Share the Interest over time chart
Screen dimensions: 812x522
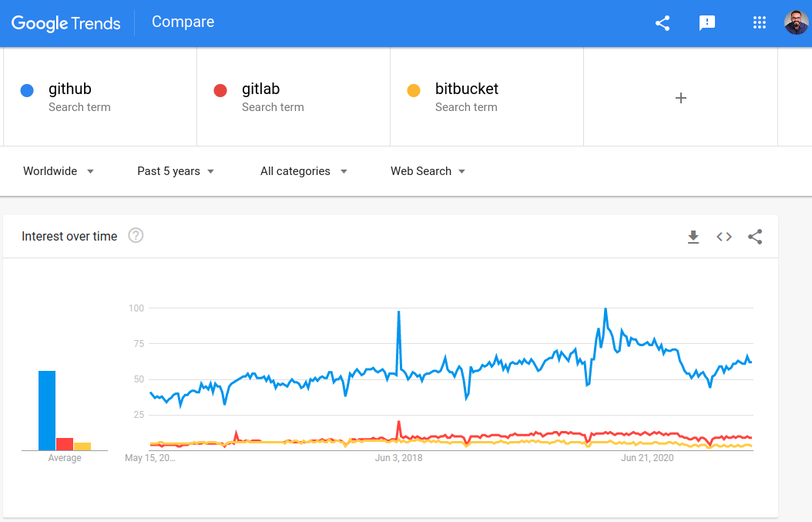(754, 237)
